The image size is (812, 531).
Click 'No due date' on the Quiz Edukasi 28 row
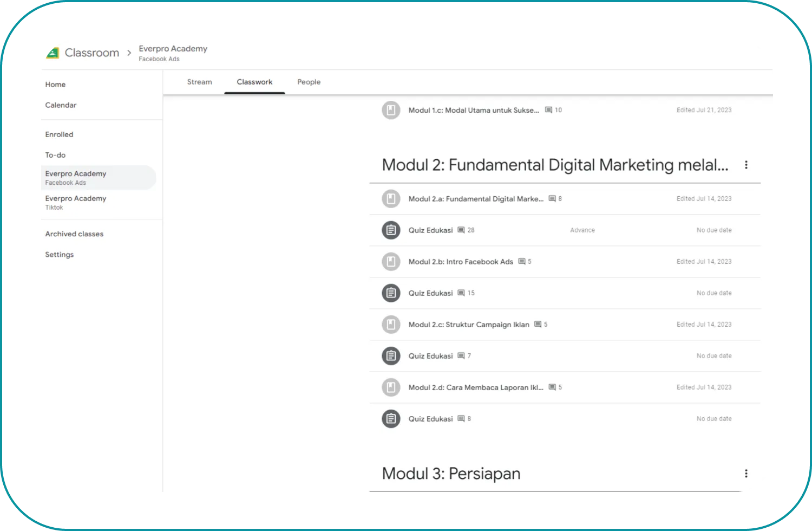pyautogui.click(x=714, y=230)
